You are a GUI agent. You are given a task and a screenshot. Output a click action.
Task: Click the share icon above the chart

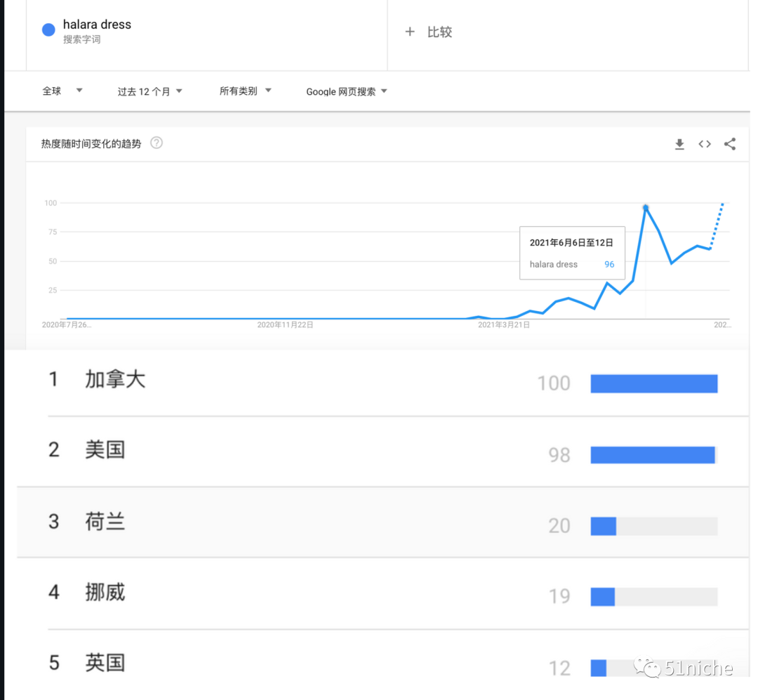pyautogui.click(x=730, y=144)
